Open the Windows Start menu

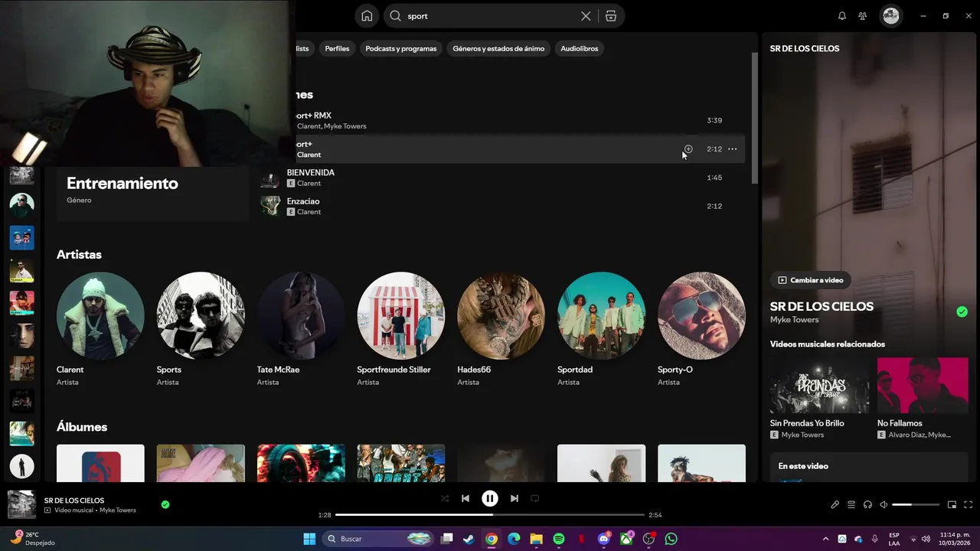click(x=309, y=539)
